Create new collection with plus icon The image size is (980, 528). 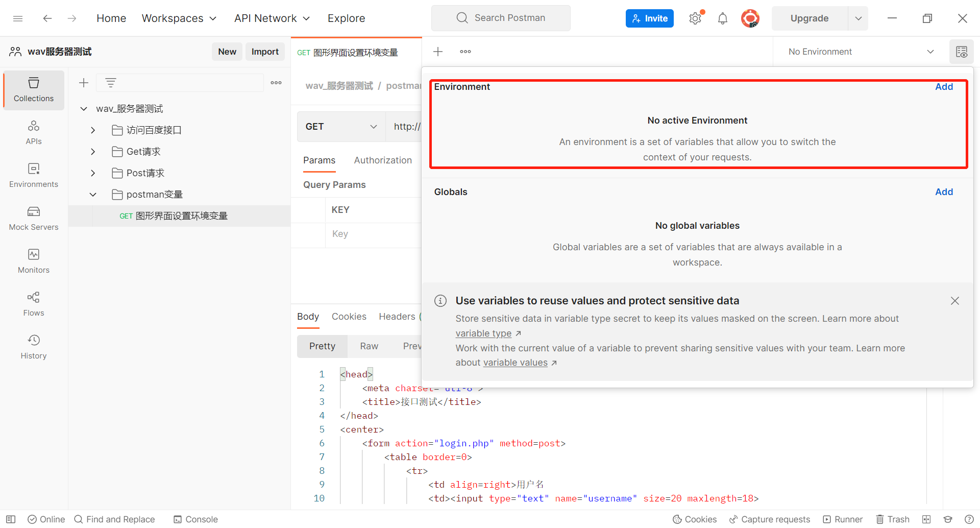[84, 83]
